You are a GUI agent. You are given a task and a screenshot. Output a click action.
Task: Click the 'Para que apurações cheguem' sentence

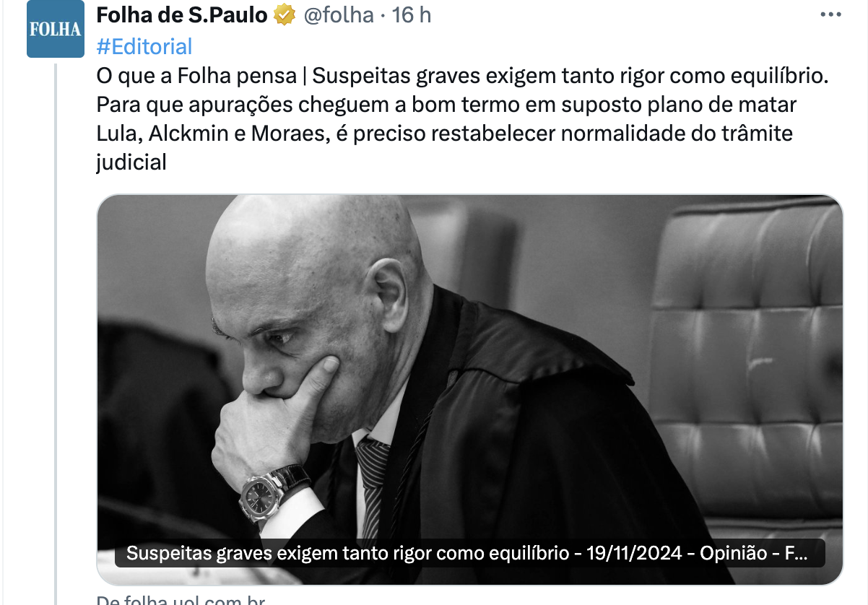coord(446,105)
